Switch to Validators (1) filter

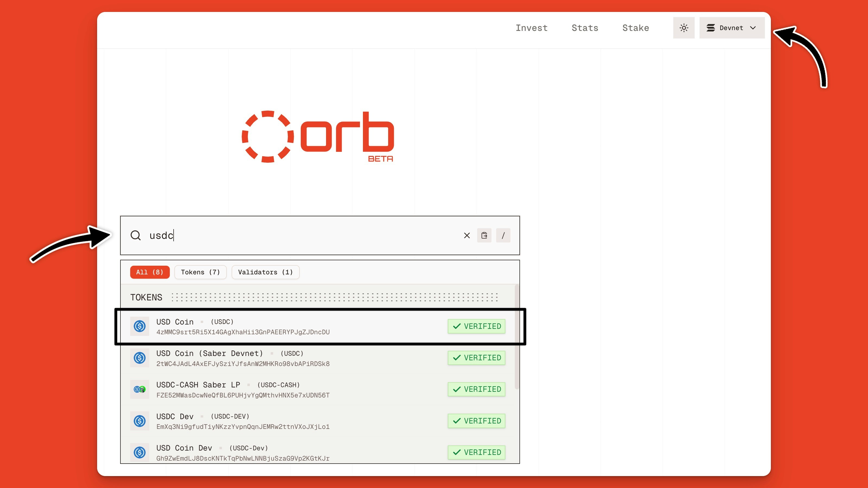265,272
